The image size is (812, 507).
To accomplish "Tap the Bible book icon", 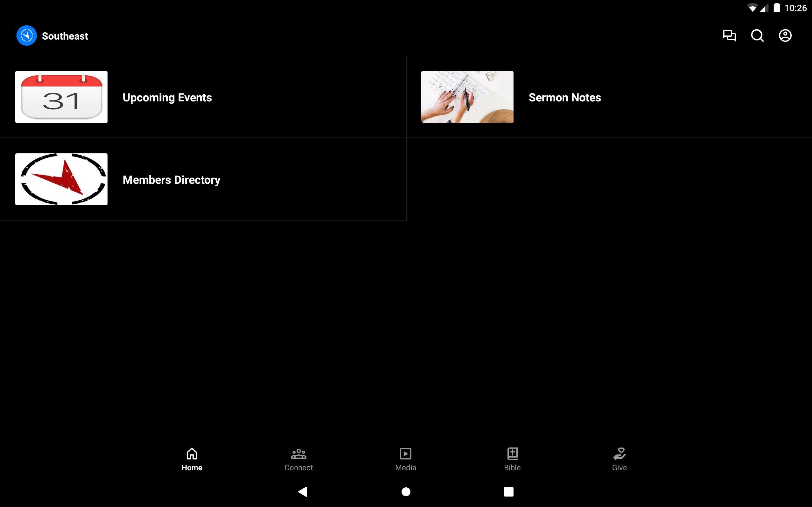I will tap(512, 453).
